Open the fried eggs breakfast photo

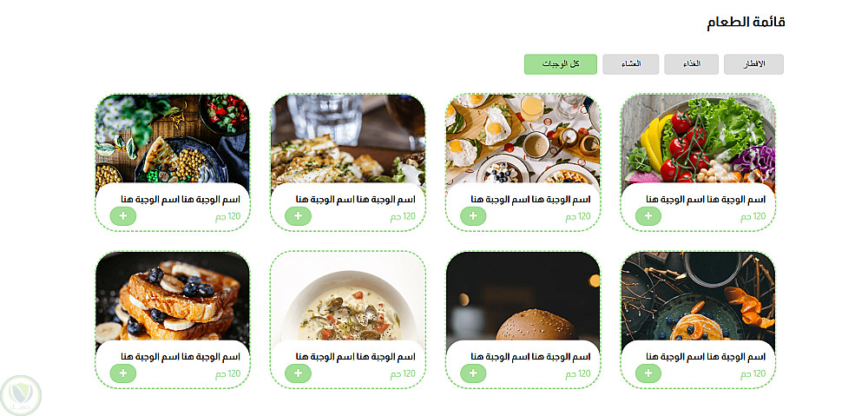point(523,138)
